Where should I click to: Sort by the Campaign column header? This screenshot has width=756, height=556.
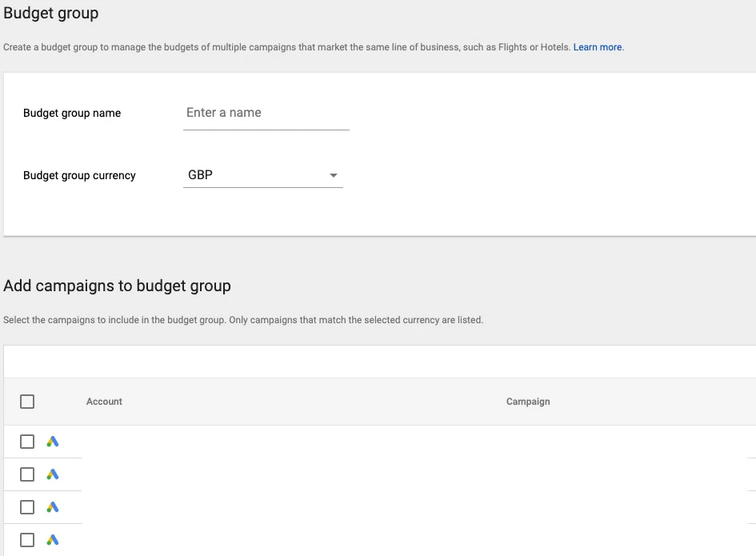pos(528,402)
